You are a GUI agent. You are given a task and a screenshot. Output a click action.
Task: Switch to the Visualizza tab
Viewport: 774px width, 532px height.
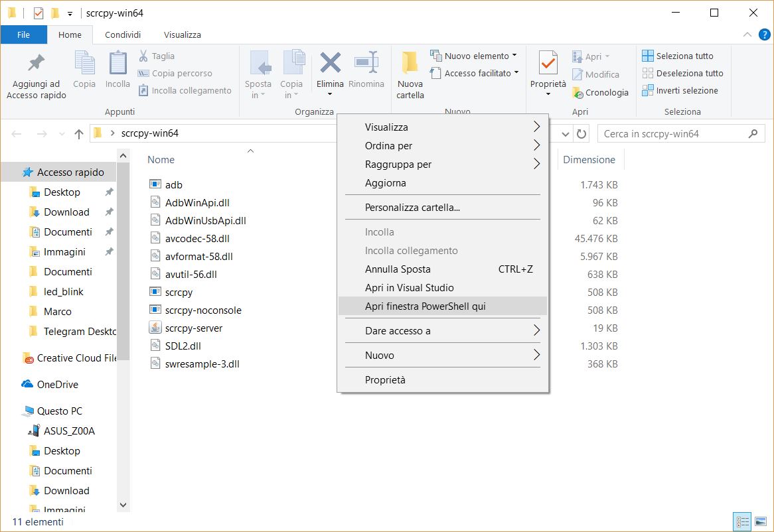point(182,34)
